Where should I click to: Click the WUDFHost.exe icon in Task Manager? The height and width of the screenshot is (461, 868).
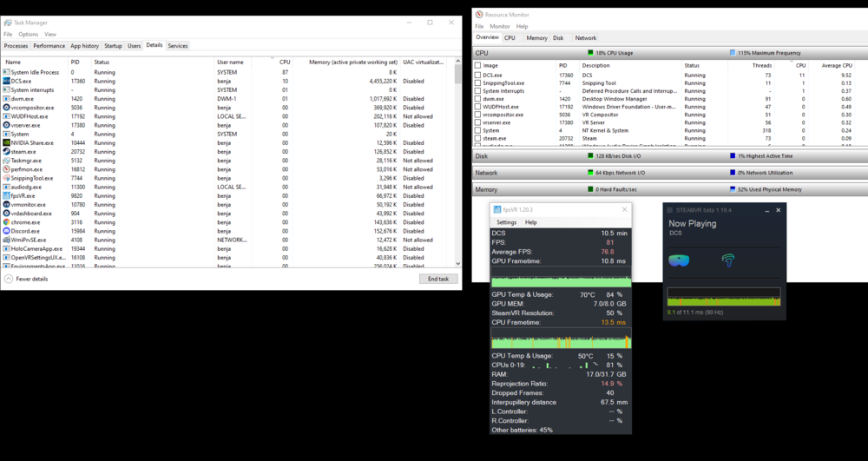point(7,116)
